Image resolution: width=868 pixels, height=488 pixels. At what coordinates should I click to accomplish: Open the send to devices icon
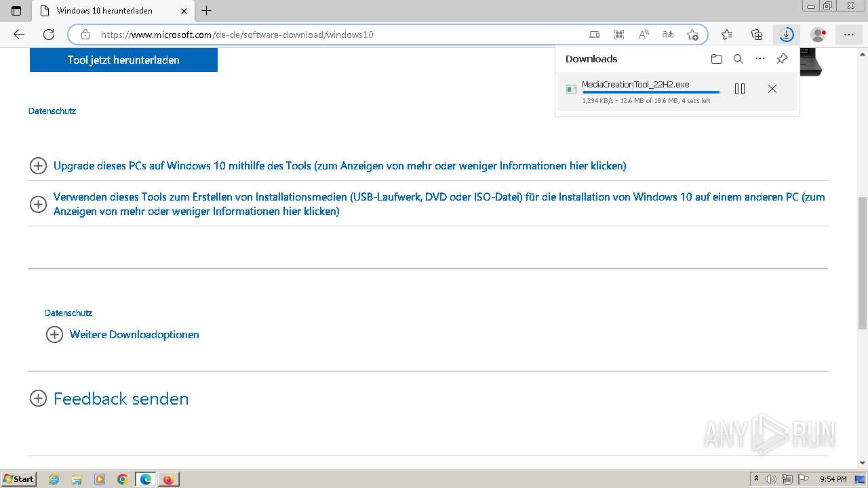pyautogui.click(x=595, y=35)
